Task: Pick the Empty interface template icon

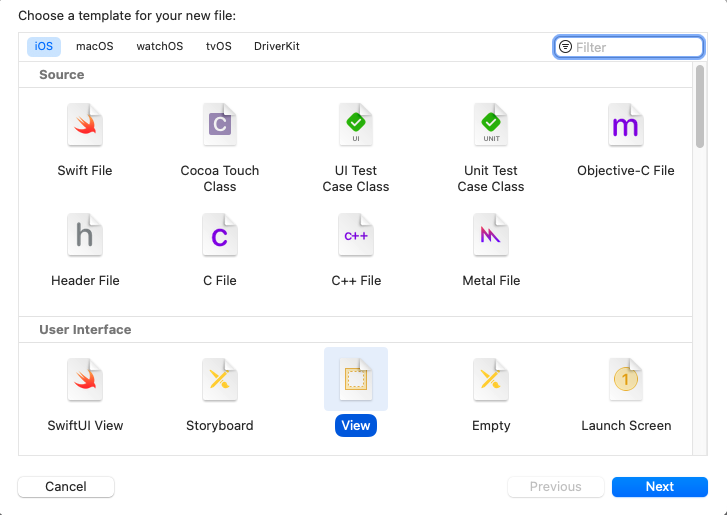Action: click(x=491, y=380)
